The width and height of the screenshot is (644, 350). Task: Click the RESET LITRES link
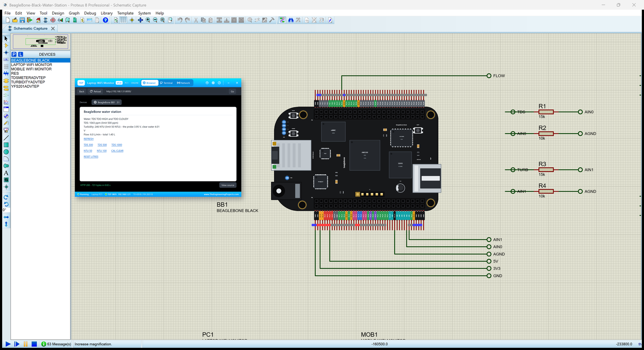pyautogui.click(x=91, y=157)
